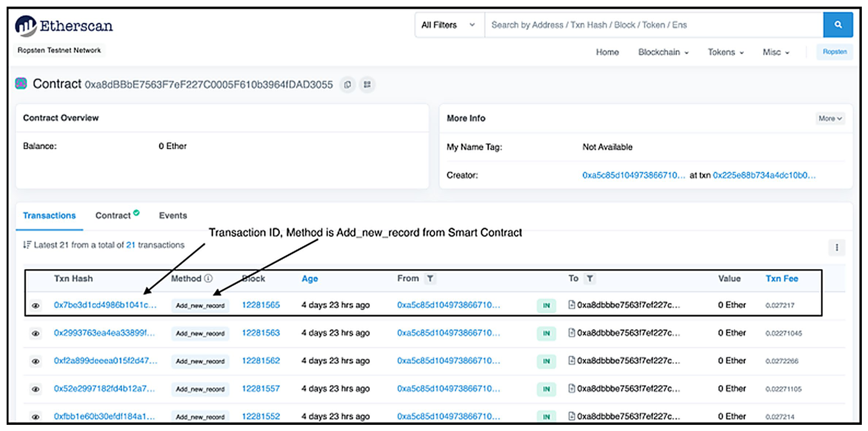The width and height of the screenshot is (868, 431).
Task: Click the sort icon beside Latest 21 transactions
Action: (27, 245)
